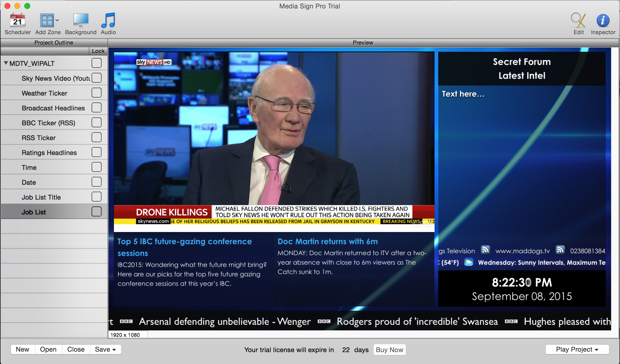The height and width of the screenshot is (364, 620).
Task: Select the September 08, 2015 date zone
Action: (522, 296)
